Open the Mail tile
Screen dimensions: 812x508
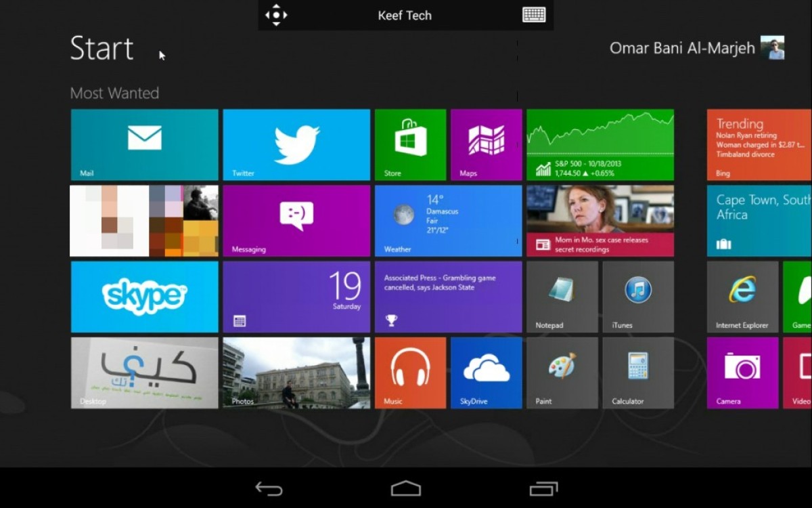pyautogui.click(x=144, y=144)
